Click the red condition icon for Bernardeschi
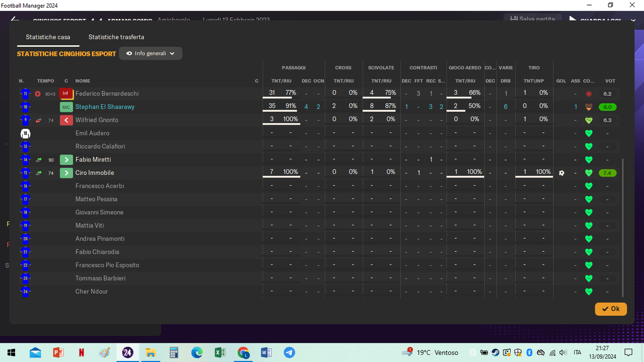Viewport: 644px width, 362px height. pyautogui.click(x=589, y=94)
